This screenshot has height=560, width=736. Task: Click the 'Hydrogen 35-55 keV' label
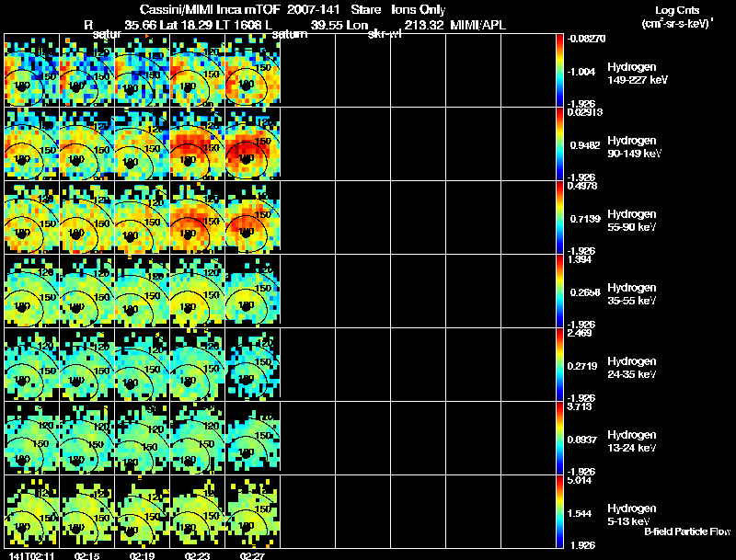[632, 294]
